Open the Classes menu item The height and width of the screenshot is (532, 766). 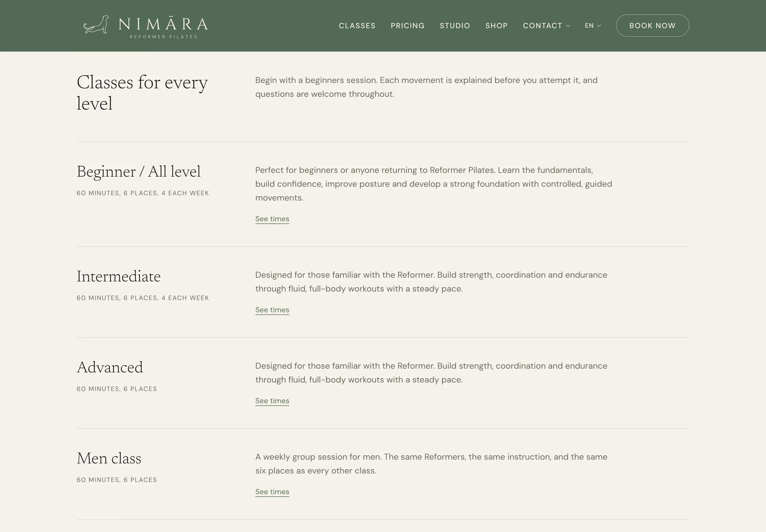[x=357, y=26]
